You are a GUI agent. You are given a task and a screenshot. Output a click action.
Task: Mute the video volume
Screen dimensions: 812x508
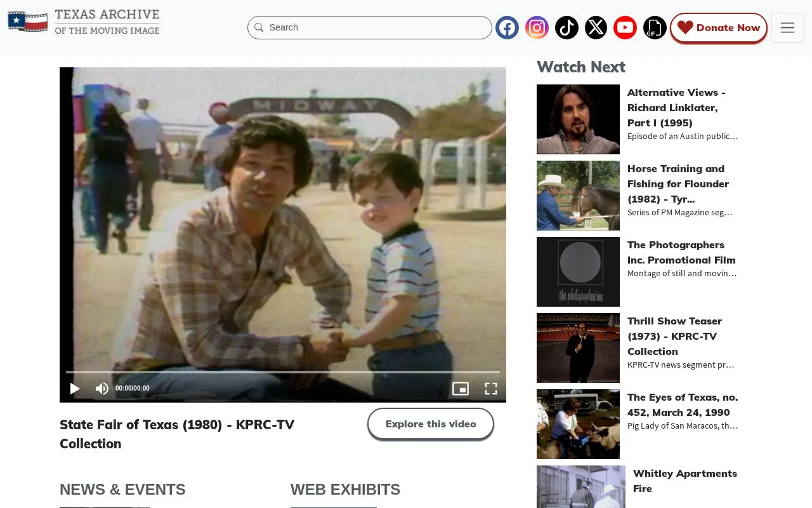pyautogui.click(x=101, y=389)
